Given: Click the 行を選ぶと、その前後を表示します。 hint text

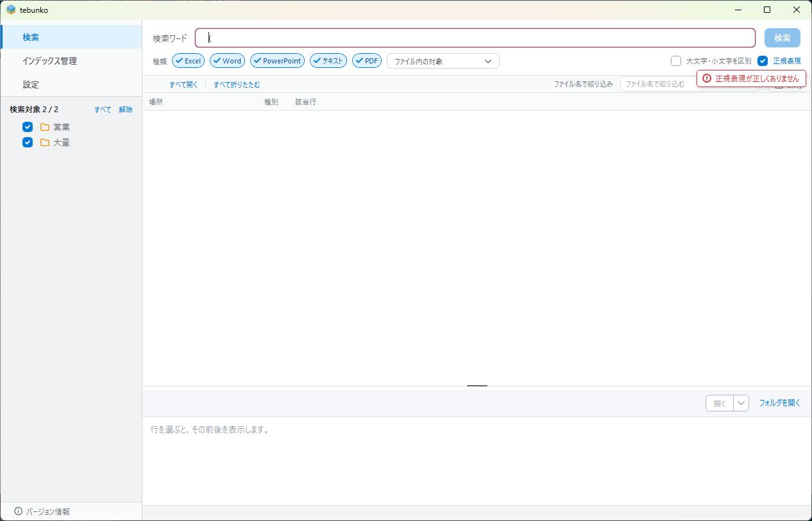Looking at the screenshot, I should [210, 429].
